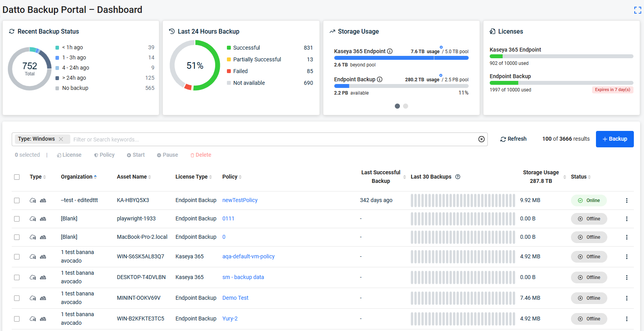Open row actions menu for KA-HBYQ5X3
Screen dimensions: 644x331
(627, 200)
